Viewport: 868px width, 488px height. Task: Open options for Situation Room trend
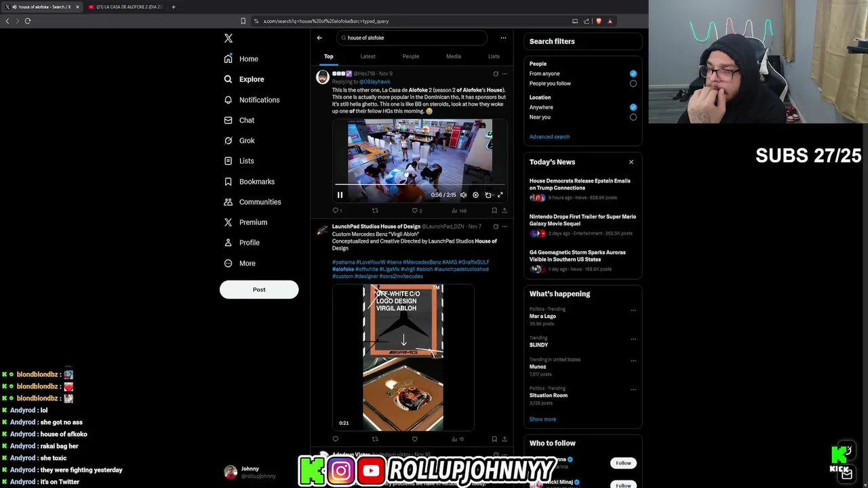click(633, 390)
